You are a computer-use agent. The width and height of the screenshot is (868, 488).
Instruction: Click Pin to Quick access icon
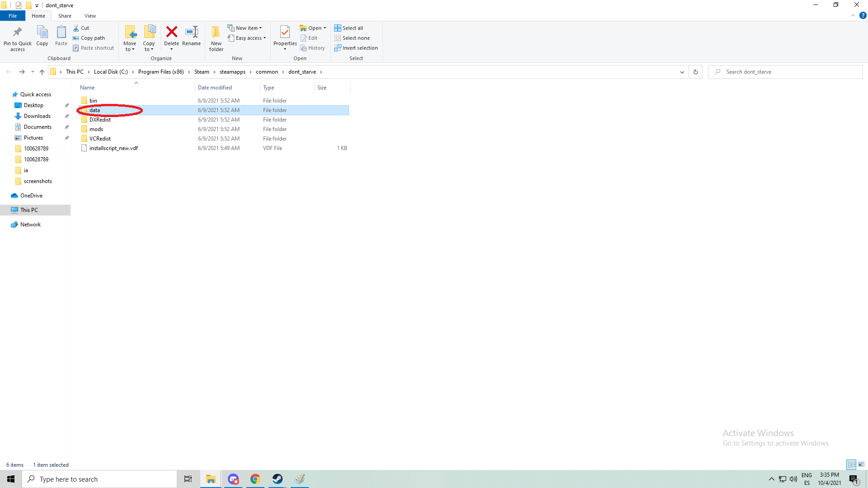[18, 32]
